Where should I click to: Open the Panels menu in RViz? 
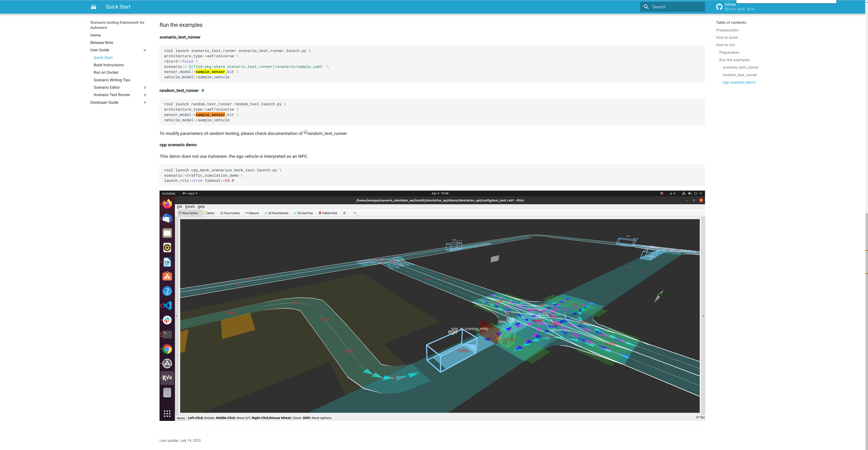tap(190, 206)
